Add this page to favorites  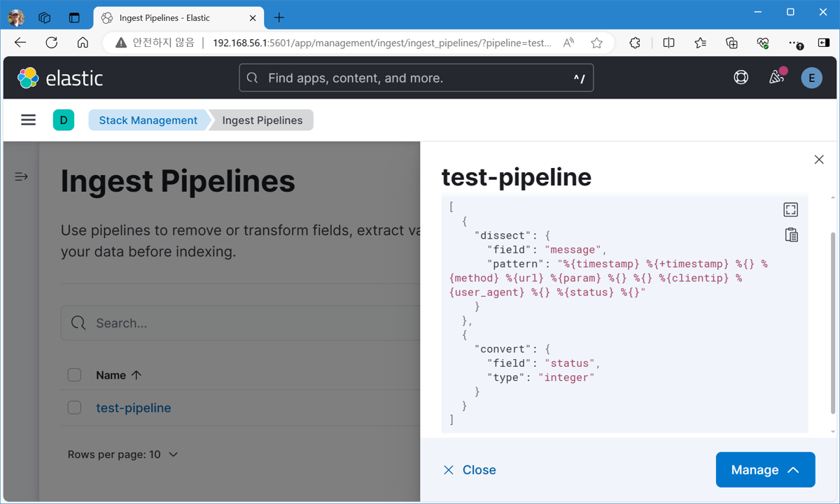coord(596,43)
